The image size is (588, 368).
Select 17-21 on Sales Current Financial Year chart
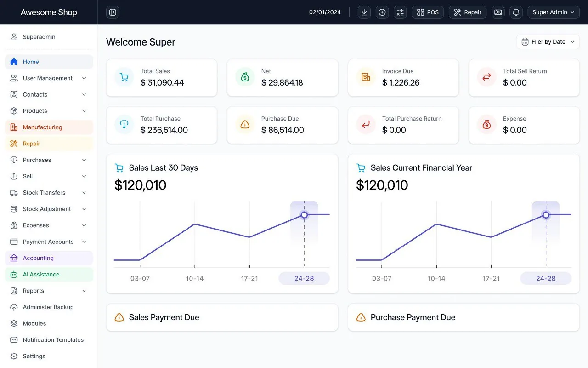point(491,278)
